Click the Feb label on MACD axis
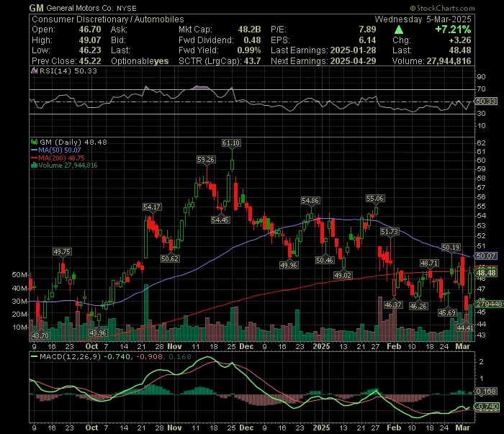 (x=394, y=428)
